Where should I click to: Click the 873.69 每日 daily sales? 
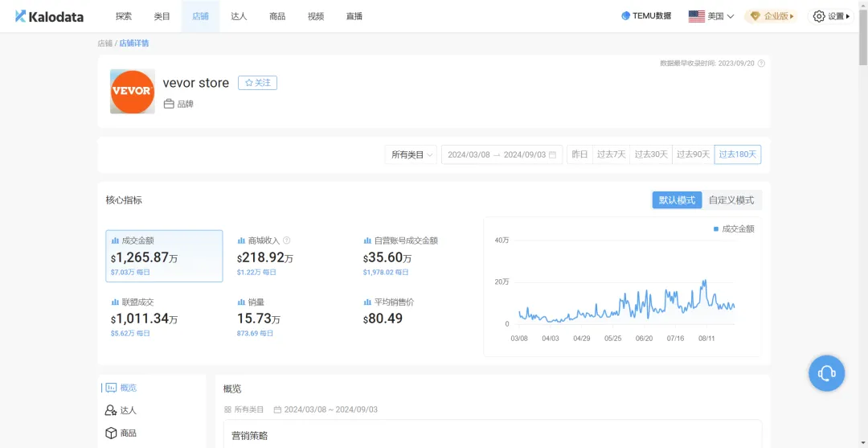[x=256, y=333]
